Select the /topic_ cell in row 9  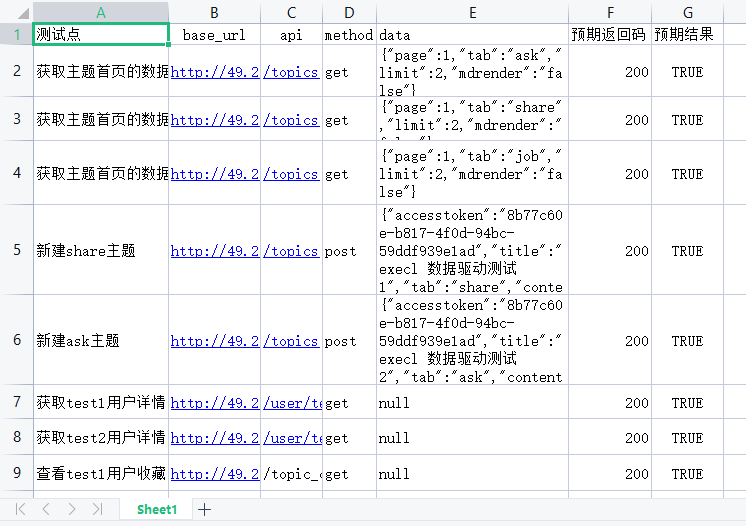point(292,473)
